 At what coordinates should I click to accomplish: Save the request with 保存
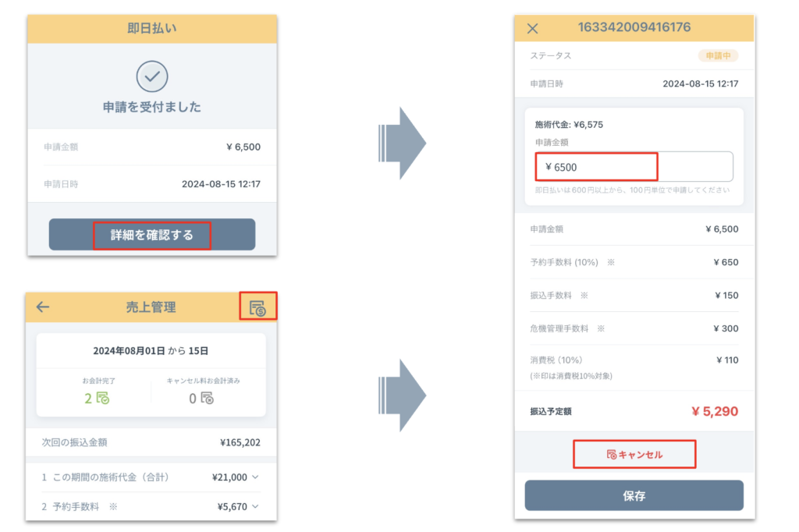pos(634,495)
